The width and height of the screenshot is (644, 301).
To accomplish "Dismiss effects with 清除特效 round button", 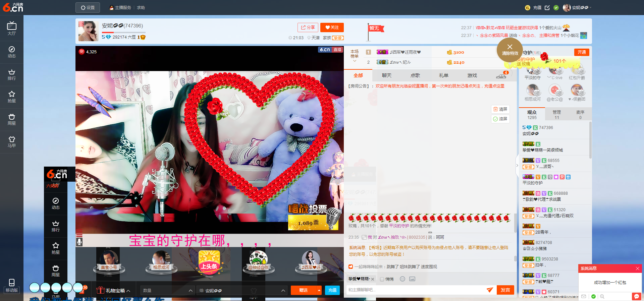I will point(510,50).
